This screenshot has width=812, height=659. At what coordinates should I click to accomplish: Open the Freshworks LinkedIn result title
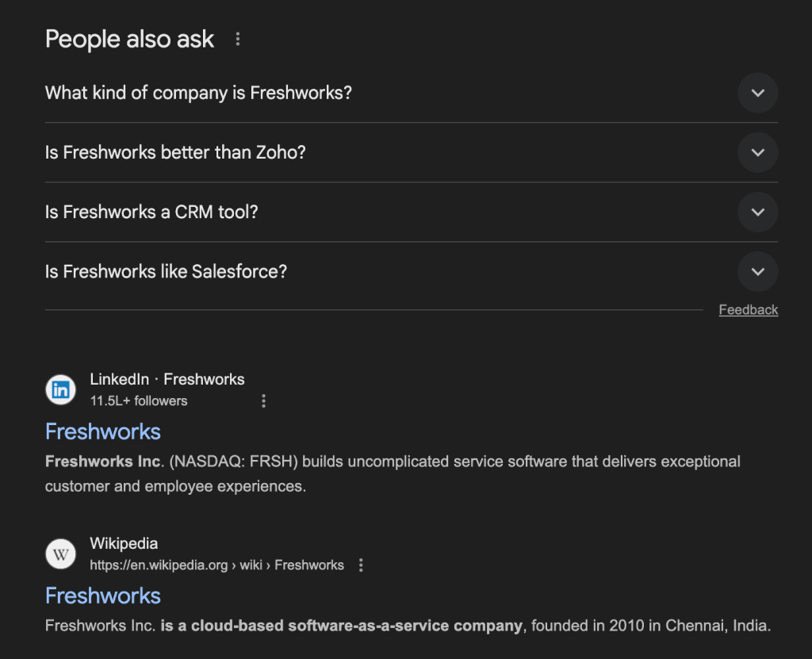pos(103,431)
